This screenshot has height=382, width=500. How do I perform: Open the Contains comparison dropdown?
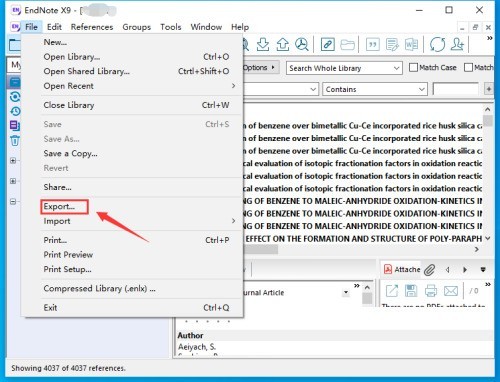tap(375, 89)
